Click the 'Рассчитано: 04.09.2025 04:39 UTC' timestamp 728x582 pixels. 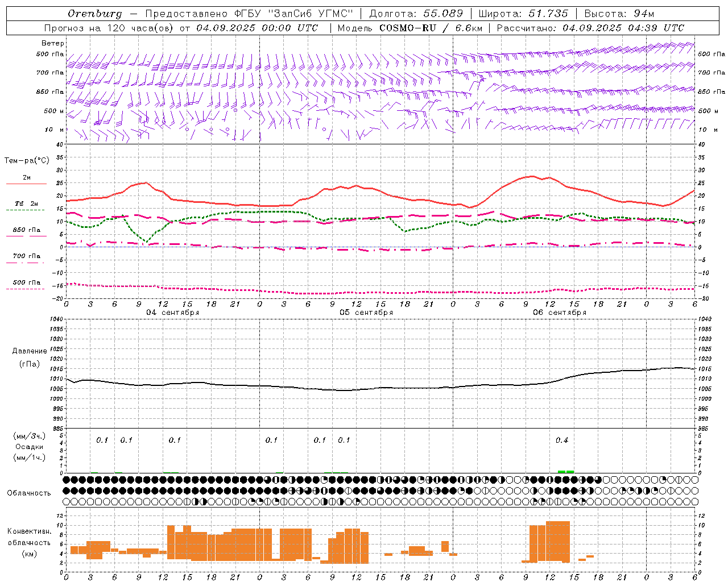coord(590,28)
